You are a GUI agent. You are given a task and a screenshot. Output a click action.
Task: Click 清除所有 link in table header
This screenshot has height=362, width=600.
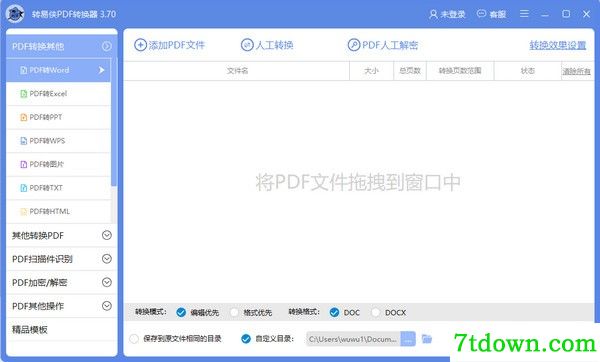tap(576, 71)
